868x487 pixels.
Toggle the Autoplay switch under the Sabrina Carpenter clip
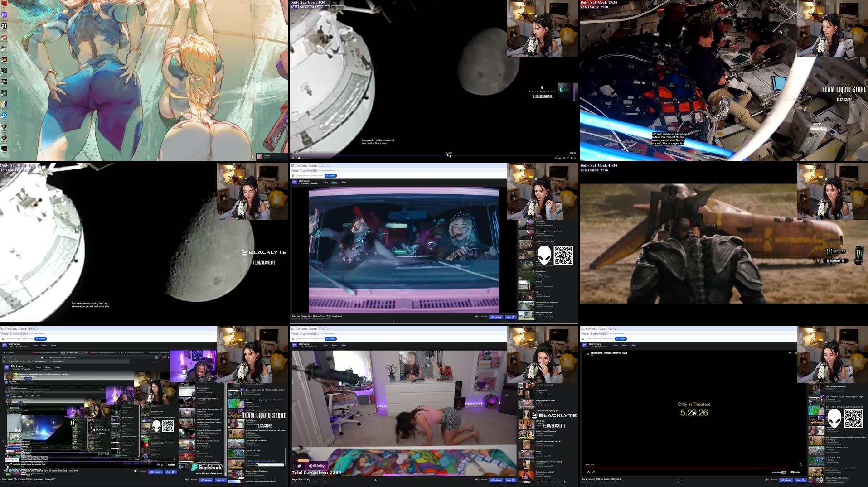pos(476,317)
